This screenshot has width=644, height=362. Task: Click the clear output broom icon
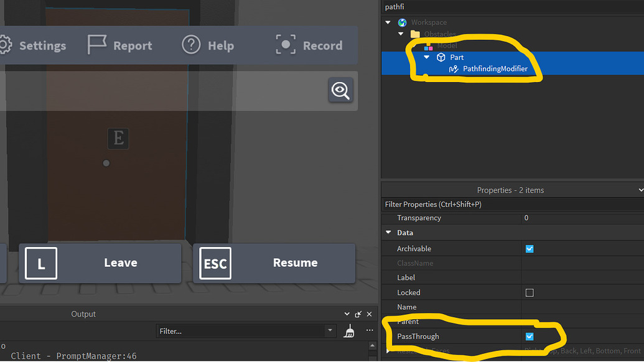pyautogui.click(x=349, y=331)
